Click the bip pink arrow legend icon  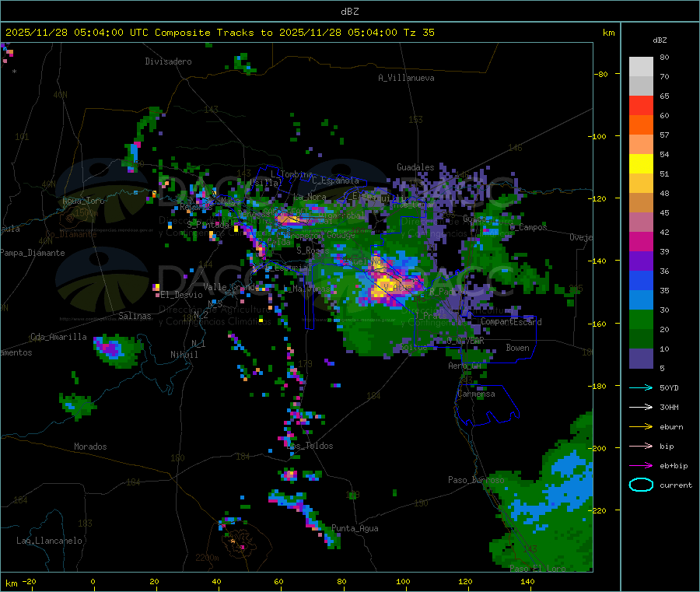641,446
